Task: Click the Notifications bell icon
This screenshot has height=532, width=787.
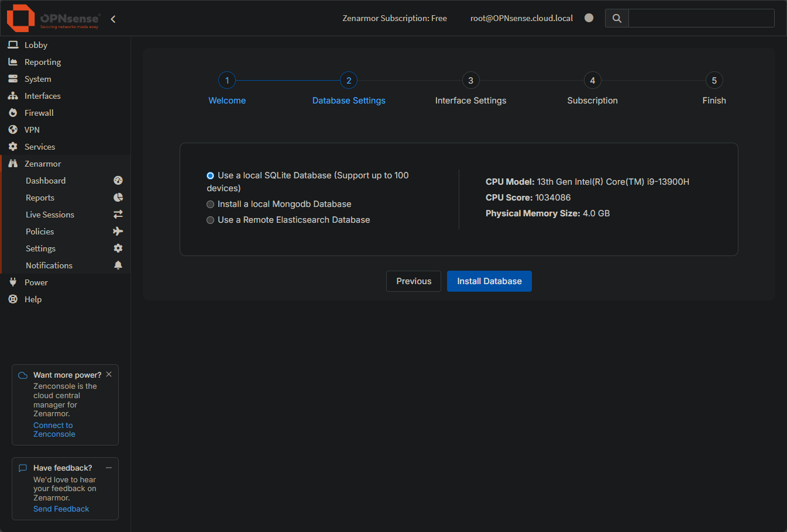Action: [x=118, y=265]
